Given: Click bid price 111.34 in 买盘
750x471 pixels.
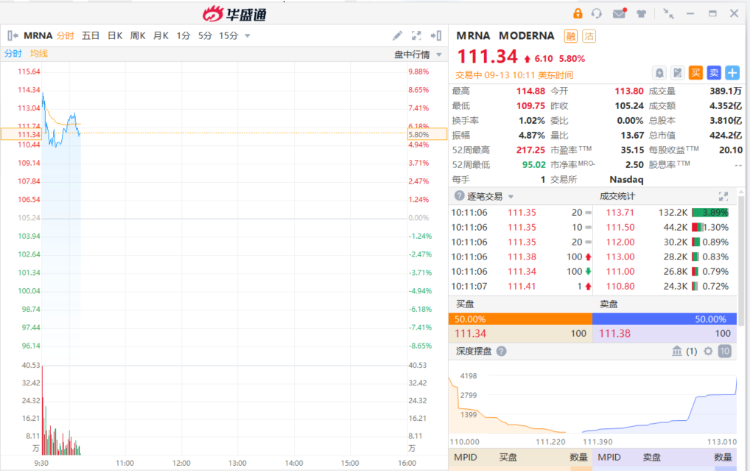Looking at the screenshot, I should (470, 333).
